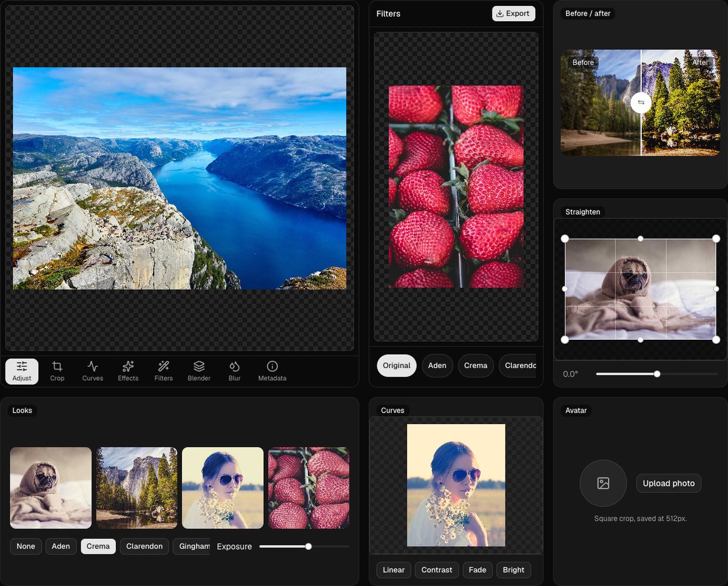
Task: Apply the Bright curve preset
Action: (x=514, y=570)
